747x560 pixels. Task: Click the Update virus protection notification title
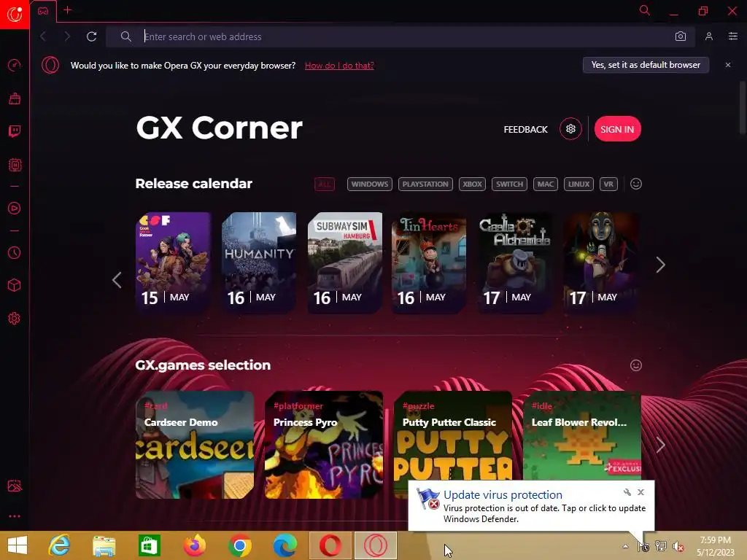[503, 495]
